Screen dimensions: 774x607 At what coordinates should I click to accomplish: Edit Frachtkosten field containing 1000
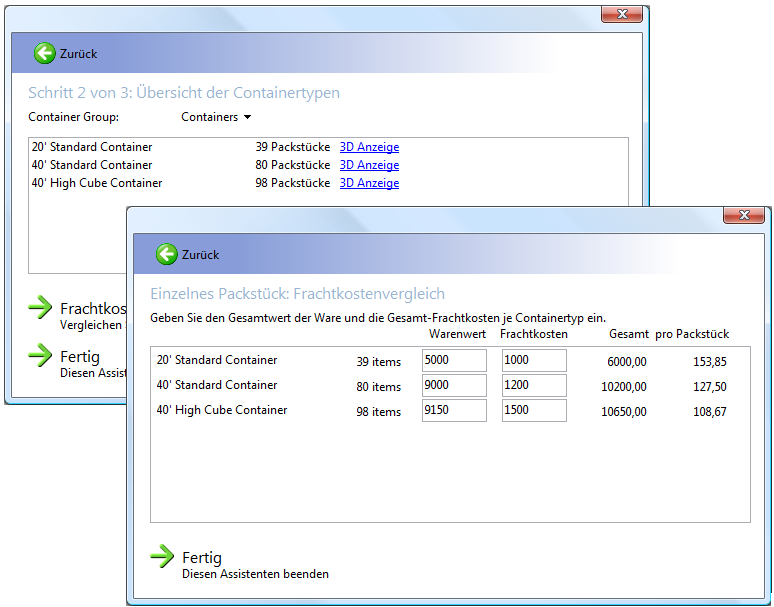(x=534, y=361)
